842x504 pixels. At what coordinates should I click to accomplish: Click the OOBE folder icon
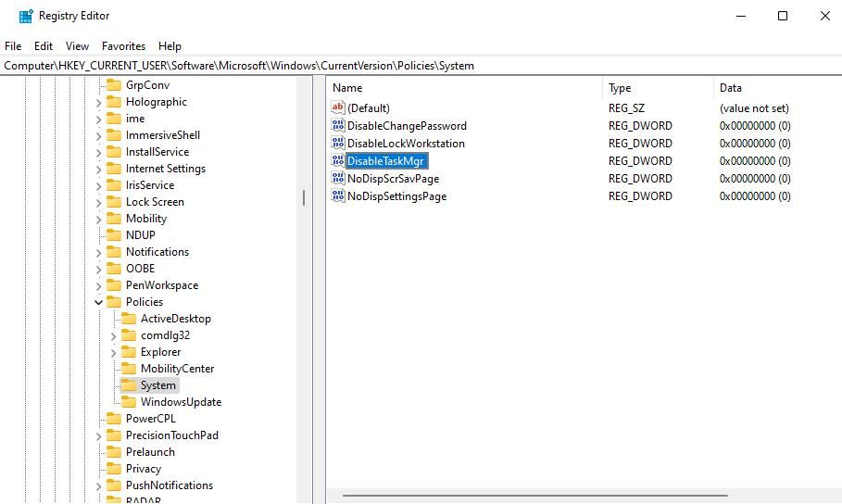[x=114, y=268]
